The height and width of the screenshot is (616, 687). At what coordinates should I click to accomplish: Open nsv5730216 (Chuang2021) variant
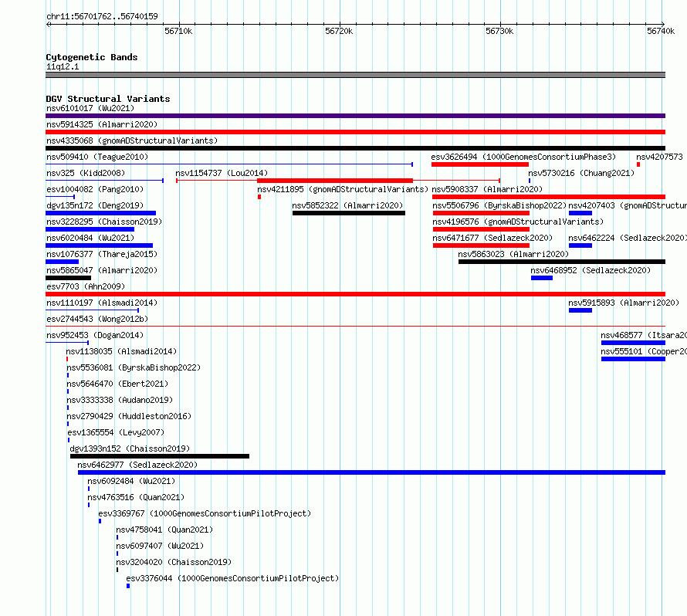(x=581, y=173)
